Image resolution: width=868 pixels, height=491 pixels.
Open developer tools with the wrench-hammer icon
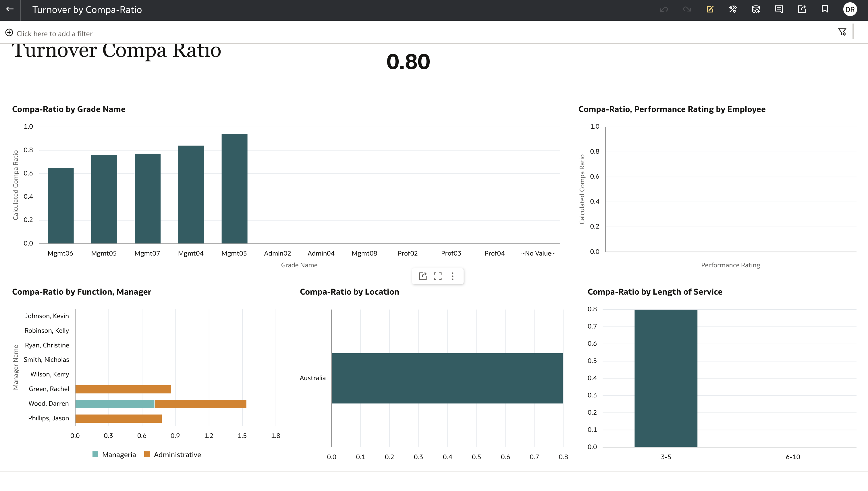[733, 9]
